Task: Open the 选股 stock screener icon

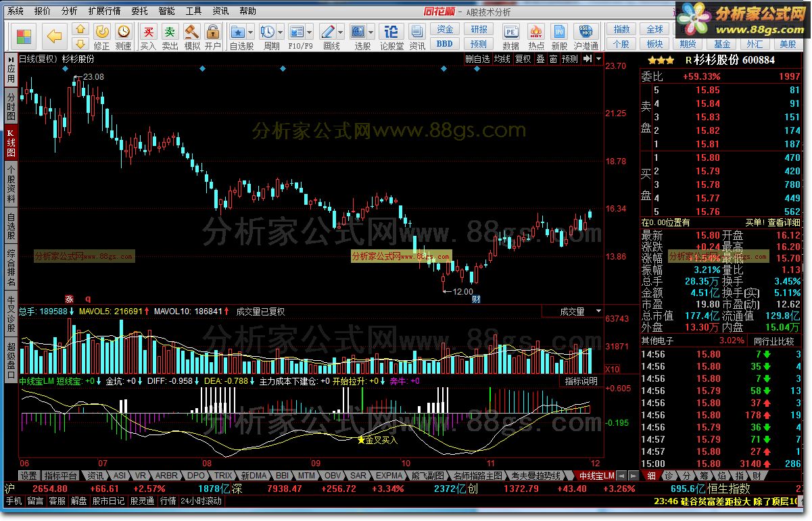Action: coord(359,32)
